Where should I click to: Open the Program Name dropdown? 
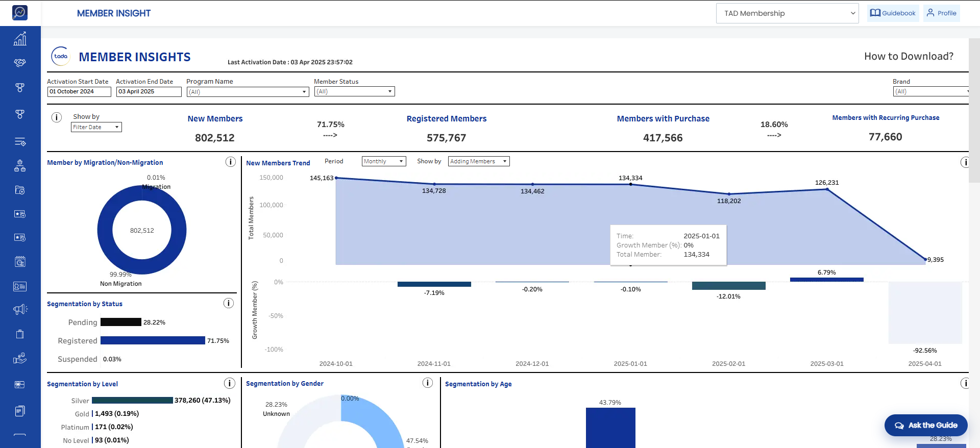click(248, 92)
